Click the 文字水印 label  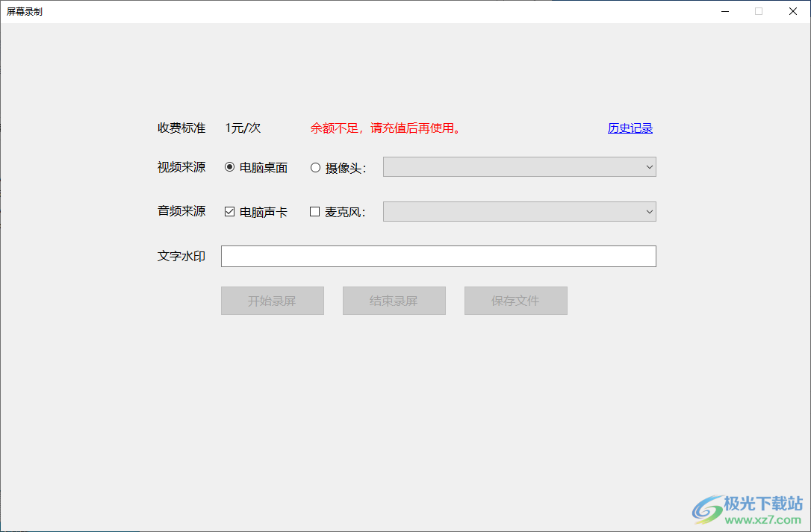181,256
